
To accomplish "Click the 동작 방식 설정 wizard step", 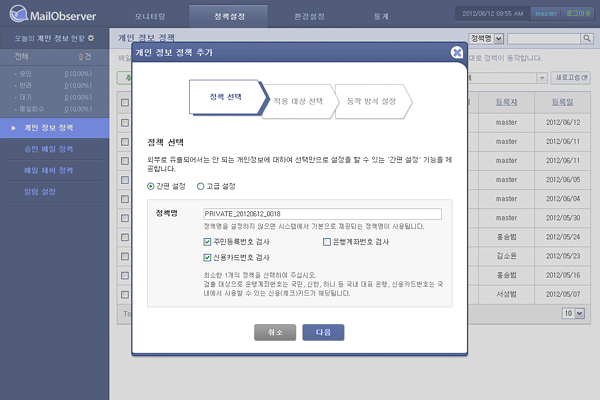I will pos(371,101).
